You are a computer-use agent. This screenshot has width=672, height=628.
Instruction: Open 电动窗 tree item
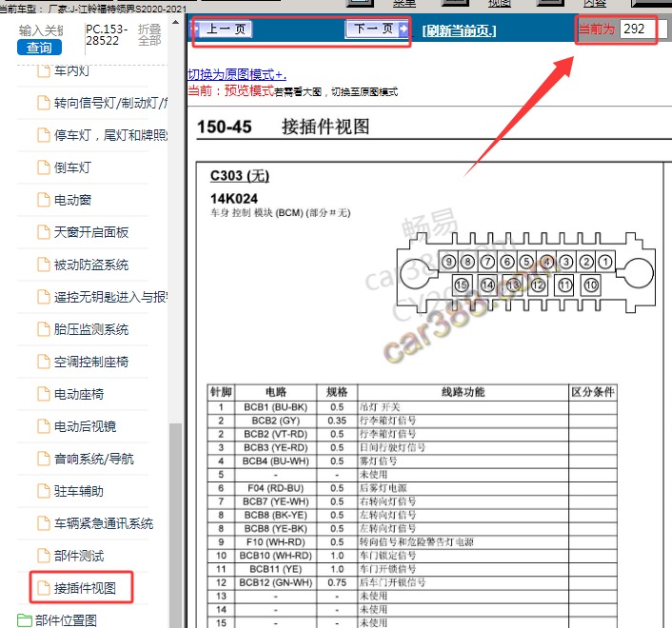click(x=72, y=200)
